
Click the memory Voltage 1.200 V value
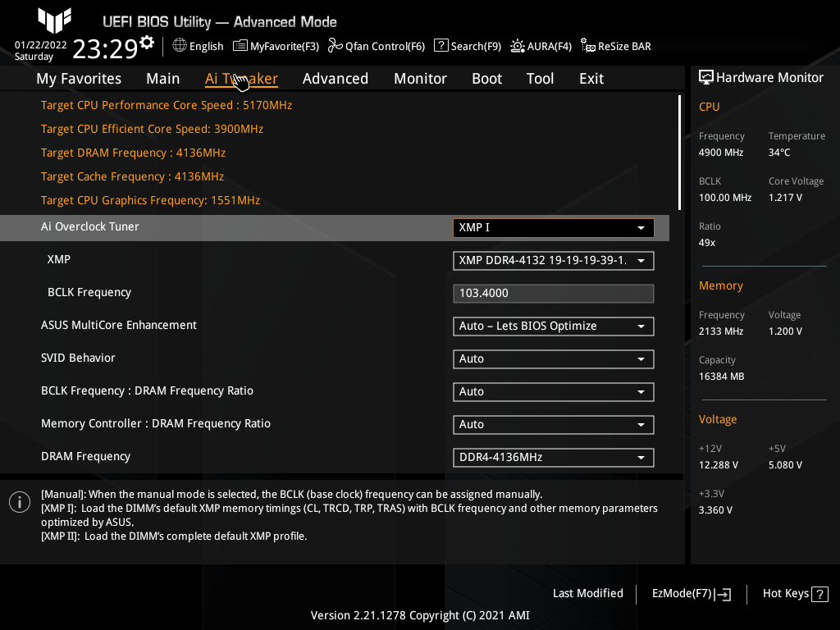pyautogui.click(x=785, y=331)
